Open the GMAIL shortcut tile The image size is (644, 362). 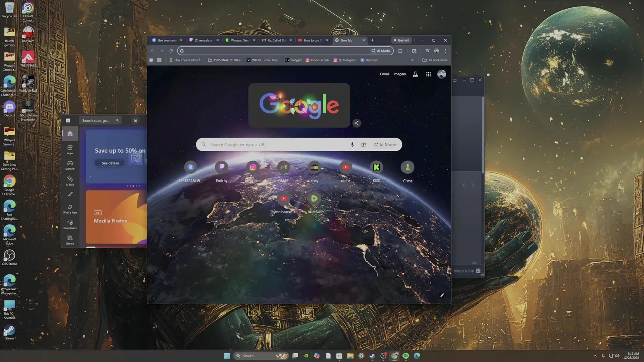[x=283, y=171]
